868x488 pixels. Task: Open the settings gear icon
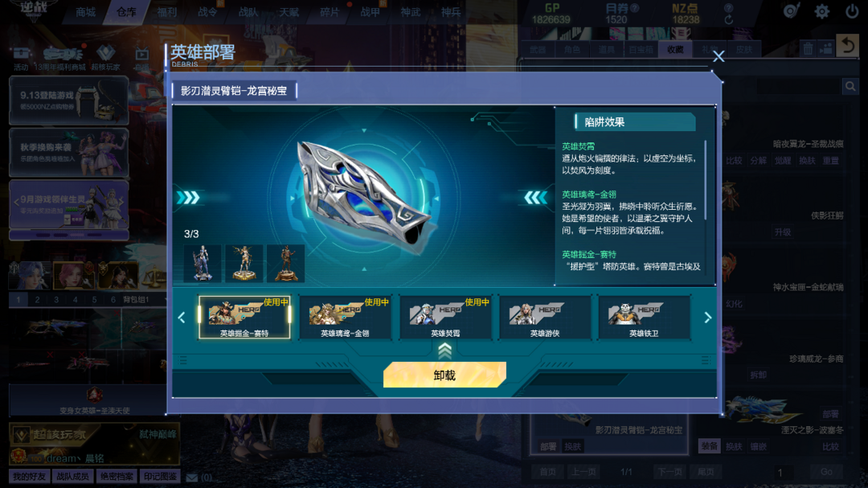(821, 11)
